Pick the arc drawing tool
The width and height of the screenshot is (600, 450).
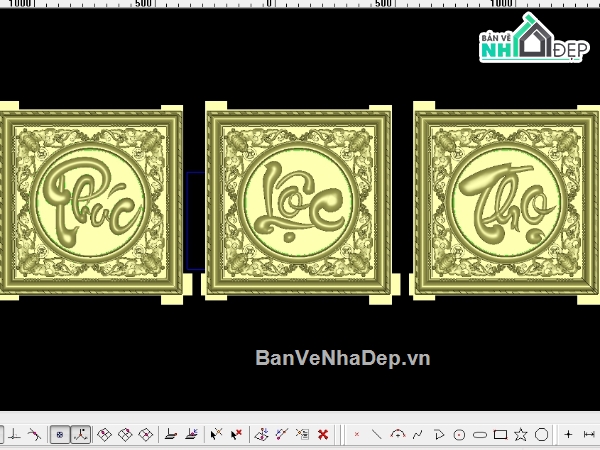398,434
